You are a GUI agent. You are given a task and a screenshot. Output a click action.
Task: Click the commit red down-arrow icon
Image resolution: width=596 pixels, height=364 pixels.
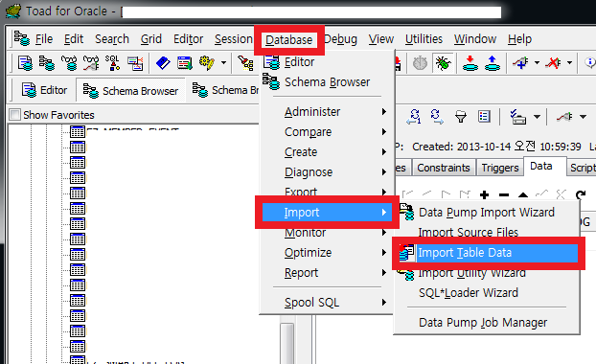pos(470,63)
